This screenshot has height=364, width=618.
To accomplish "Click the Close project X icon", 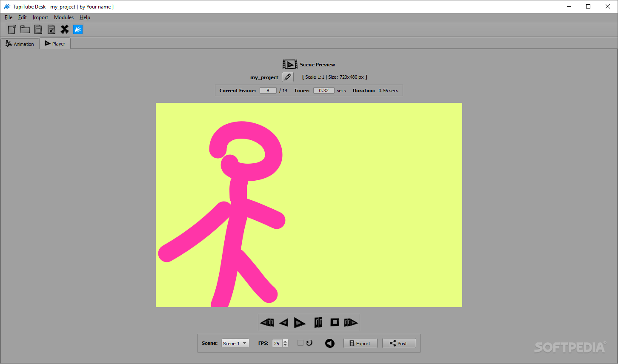I will (65, 29).
